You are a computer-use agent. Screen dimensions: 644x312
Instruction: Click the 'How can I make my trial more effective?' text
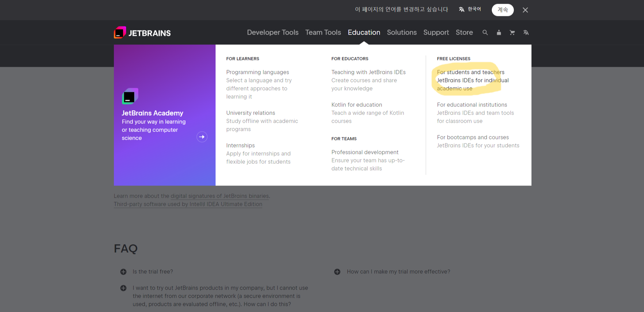coord(399,272)
